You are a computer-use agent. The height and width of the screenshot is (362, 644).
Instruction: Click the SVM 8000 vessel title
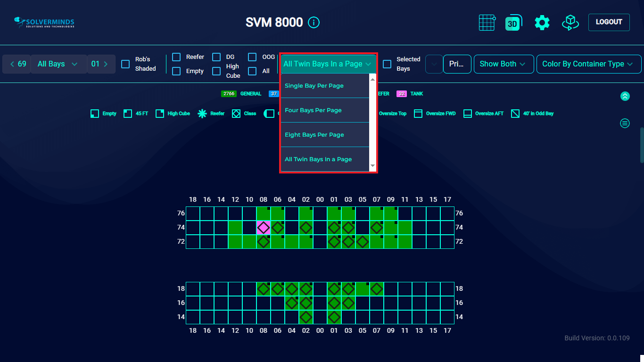274,22
